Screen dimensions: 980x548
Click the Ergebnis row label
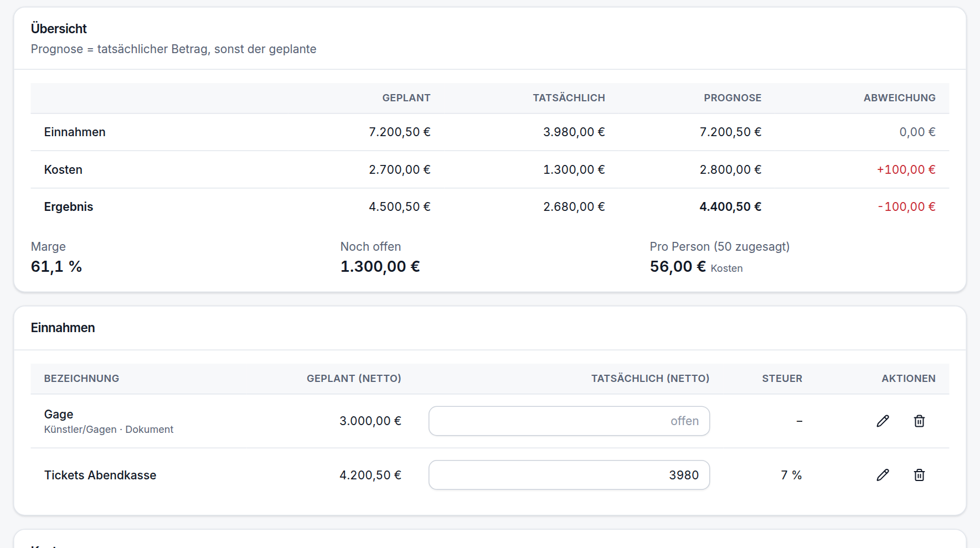(69, 207)
